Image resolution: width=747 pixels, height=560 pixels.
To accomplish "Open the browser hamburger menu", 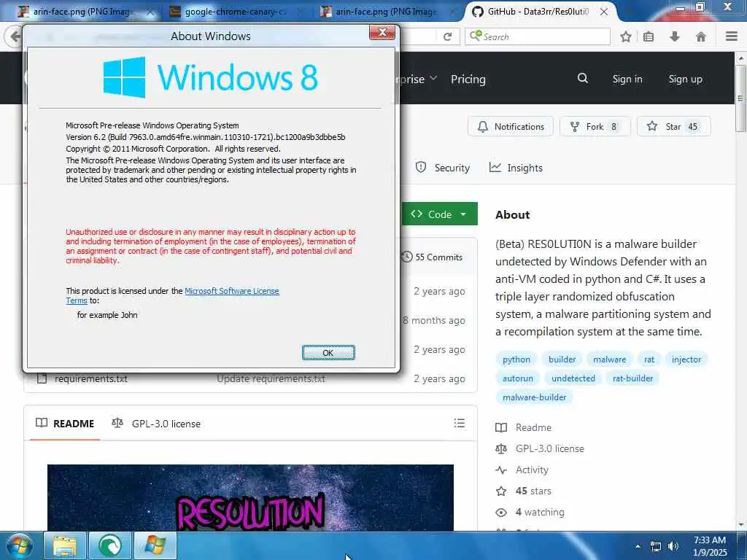I will (x=732, y=36).
